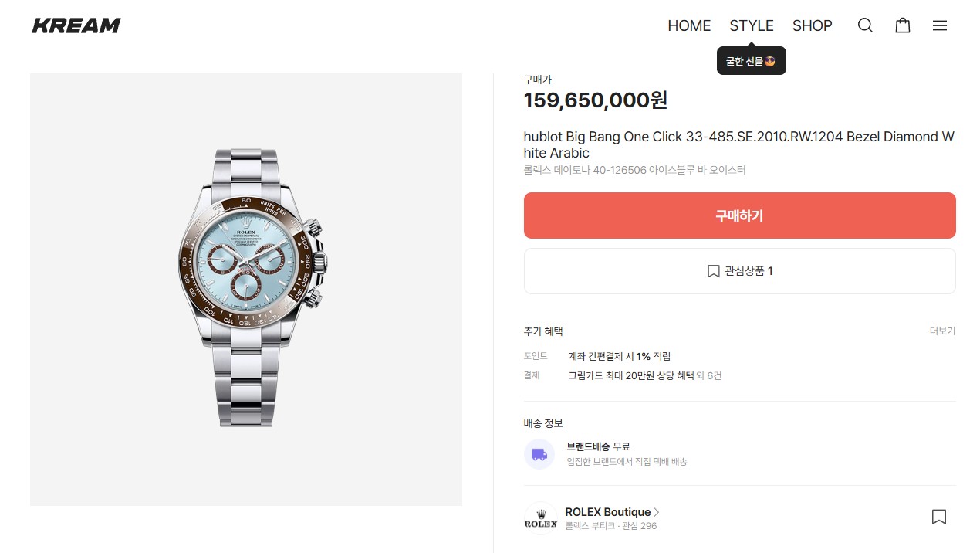
Task: Toggle the 관심상품 wishlist button
Action: click(739, 271)
